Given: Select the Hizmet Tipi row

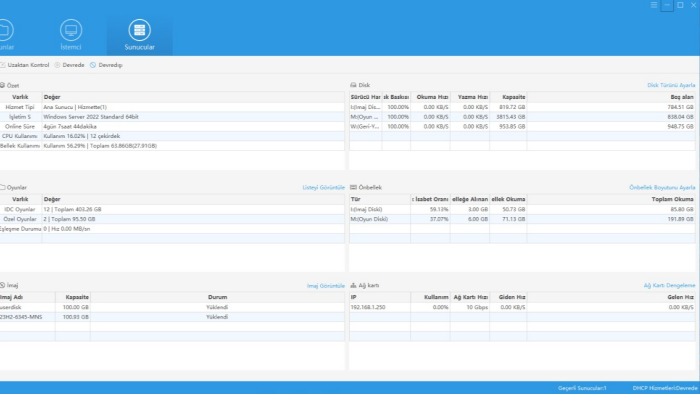Looking at the screenshot, I should pyautogui.click(x=172, y=107).
